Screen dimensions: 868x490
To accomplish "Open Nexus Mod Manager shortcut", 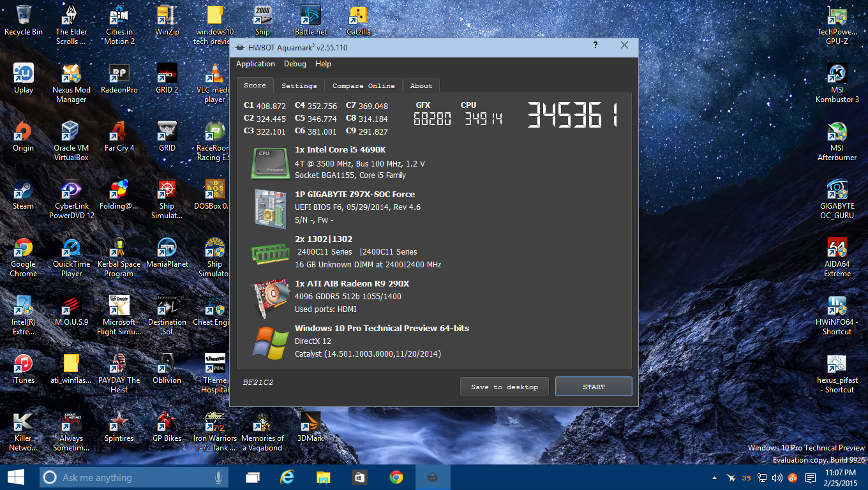I will 71,83.
